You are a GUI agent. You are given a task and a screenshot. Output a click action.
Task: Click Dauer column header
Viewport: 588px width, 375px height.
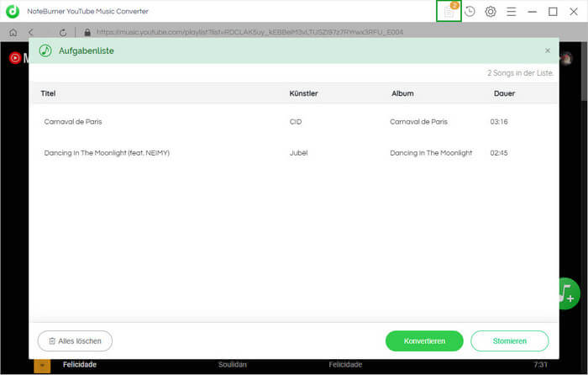tap(504, 93)
